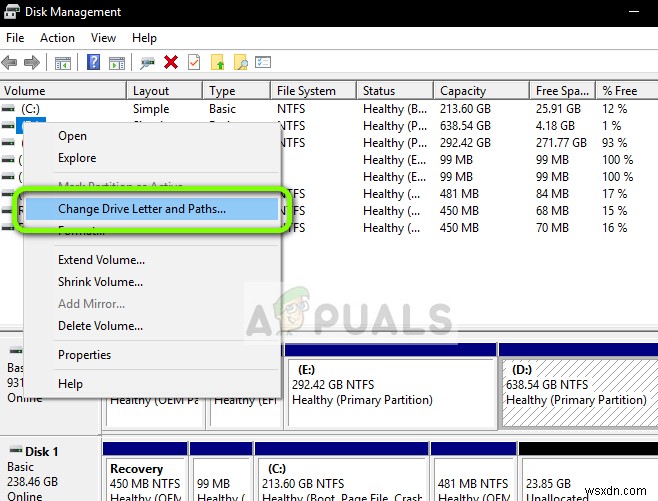Screen dimensions: 658x501
Task: Sort by the Free Space column header
Action: click(x=562, y=91)
